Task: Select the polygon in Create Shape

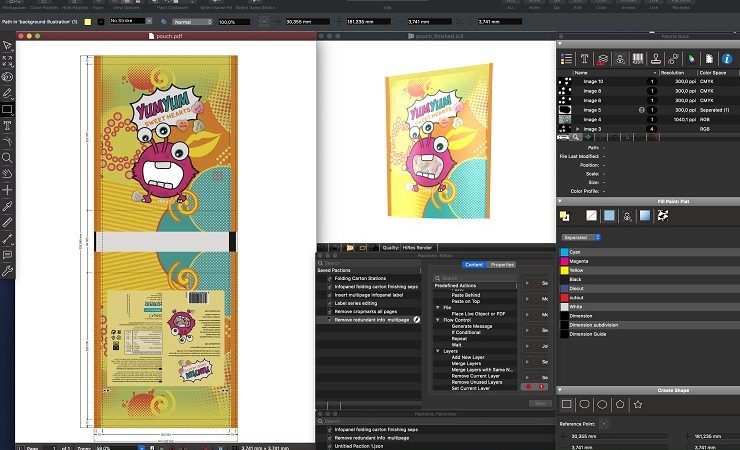Action: [620, 404]
